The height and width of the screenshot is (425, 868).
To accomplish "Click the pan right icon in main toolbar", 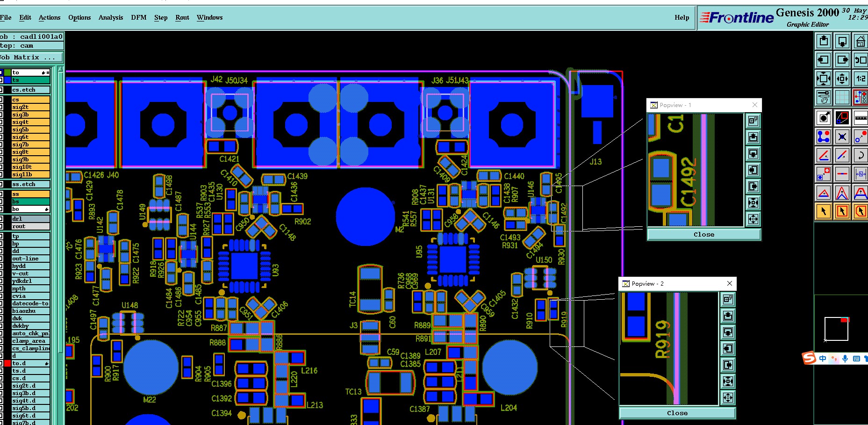I will pos(842,59).
